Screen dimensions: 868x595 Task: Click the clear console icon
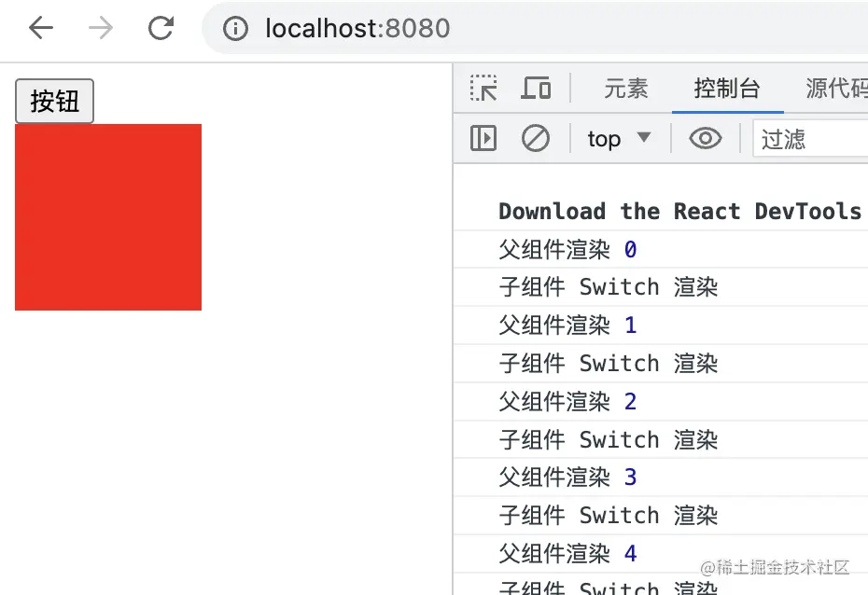coord(535,138)
